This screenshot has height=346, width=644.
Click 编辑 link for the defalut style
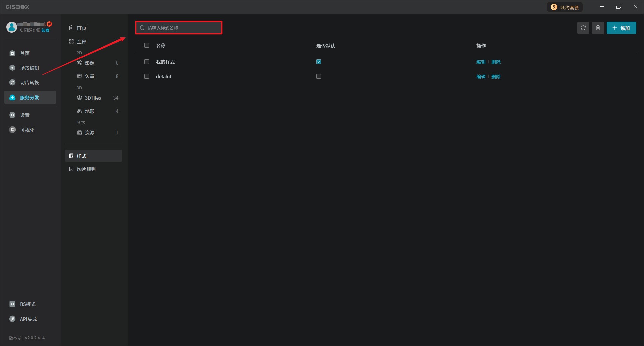[481, 77]
